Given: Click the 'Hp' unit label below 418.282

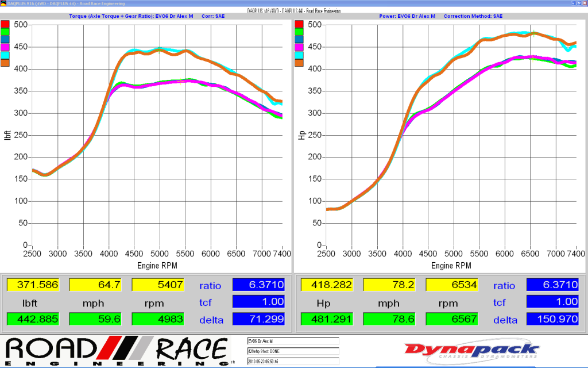Looking at the screenshot, I should click(x=324, y=304).
